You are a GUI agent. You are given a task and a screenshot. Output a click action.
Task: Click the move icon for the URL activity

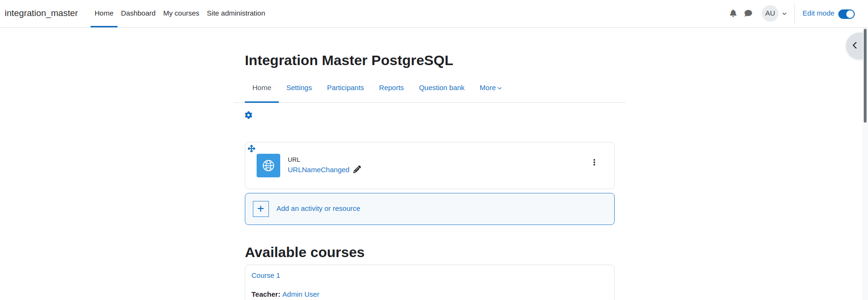pyautogui.click(x=251, y=149)
